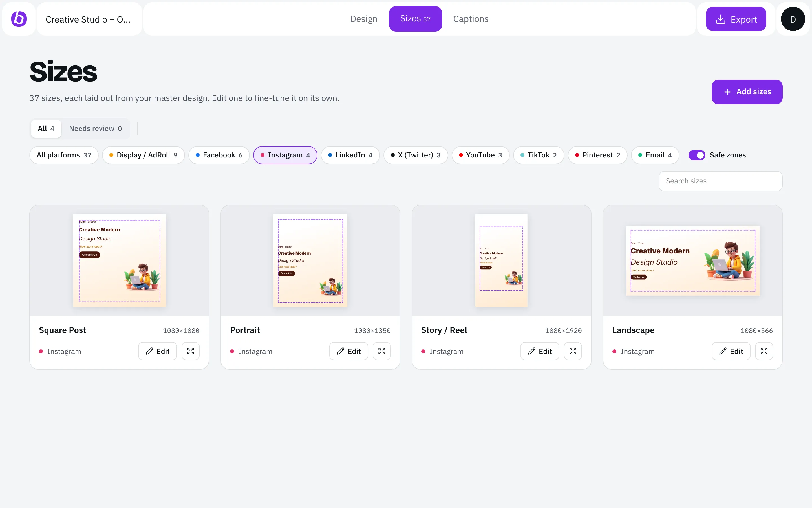Select the Sizes 37 tab
This screenshot has width=812, height=508.
[415, 19]
